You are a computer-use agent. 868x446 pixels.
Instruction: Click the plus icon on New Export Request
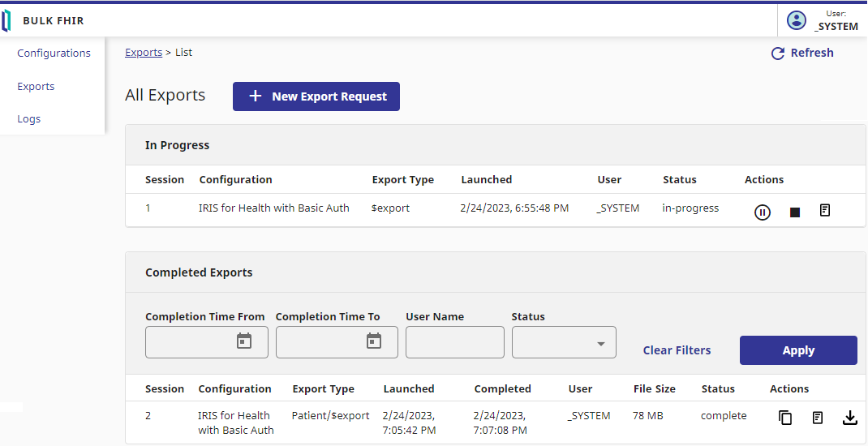pyautogui.click(x=255, y=96)
